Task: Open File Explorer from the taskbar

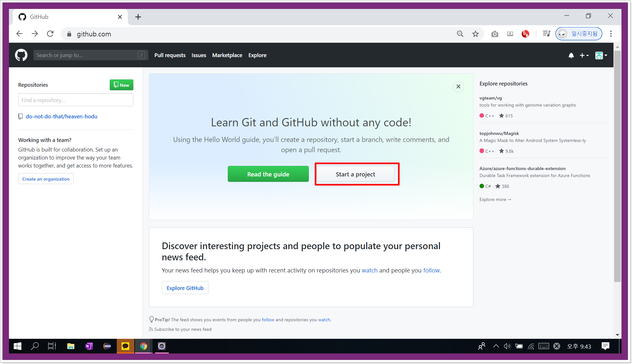Action: [71, 346]
